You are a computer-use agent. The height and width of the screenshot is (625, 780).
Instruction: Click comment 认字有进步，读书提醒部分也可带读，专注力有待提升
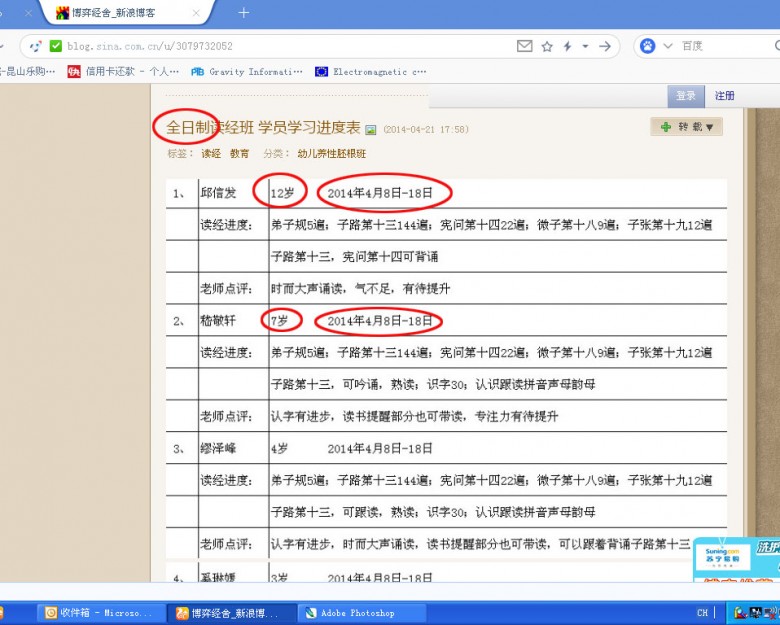[x=414, y=416]
